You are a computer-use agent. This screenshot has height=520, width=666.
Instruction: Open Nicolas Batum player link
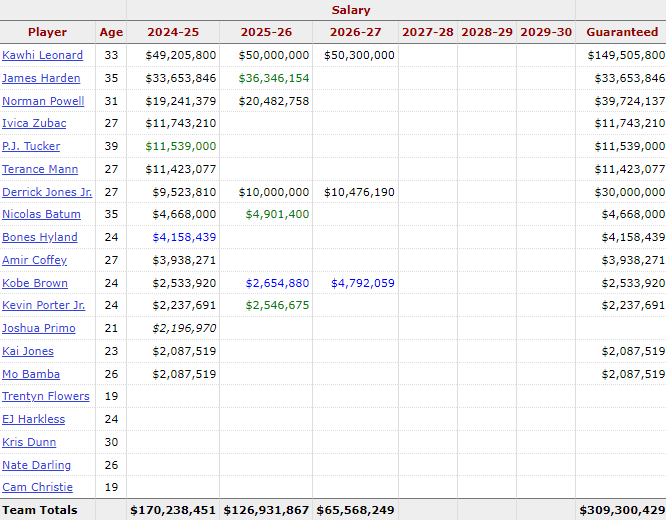tap(42, 214)
